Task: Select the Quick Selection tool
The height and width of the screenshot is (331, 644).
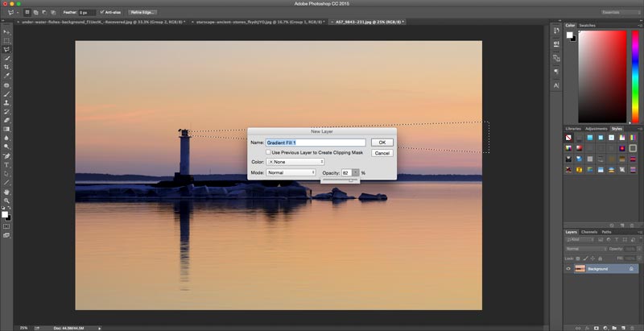Action: (6, 58)
